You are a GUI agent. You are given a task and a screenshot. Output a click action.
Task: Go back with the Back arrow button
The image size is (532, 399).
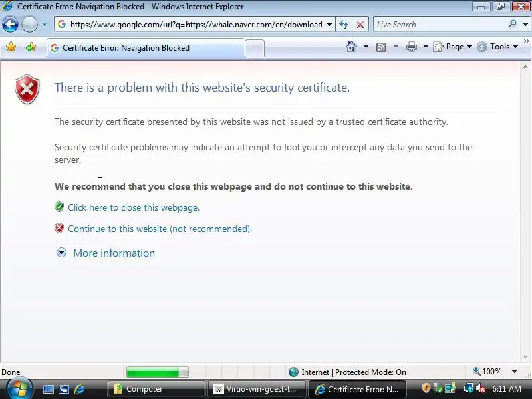(10, 25)
